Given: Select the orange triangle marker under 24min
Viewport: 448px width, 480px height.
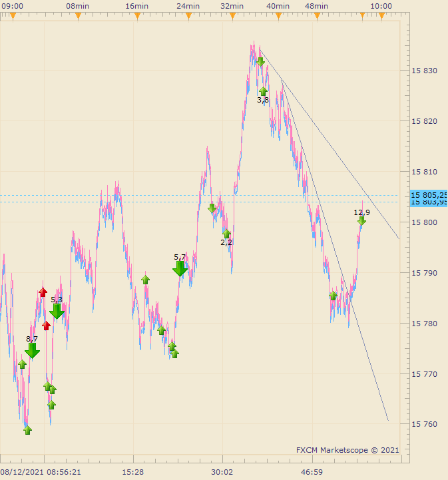Looking at the screenshot, I should [189, 16].
